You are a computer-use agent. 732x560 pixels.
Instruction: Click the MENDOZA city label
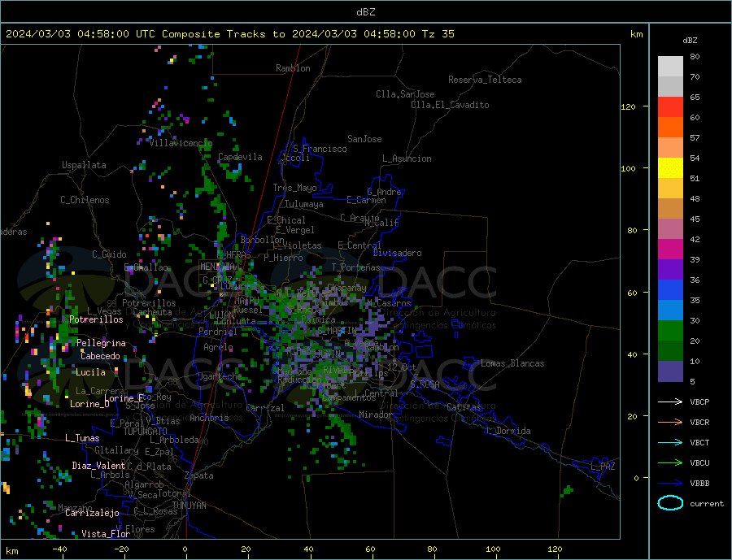(x=217, y=267)
